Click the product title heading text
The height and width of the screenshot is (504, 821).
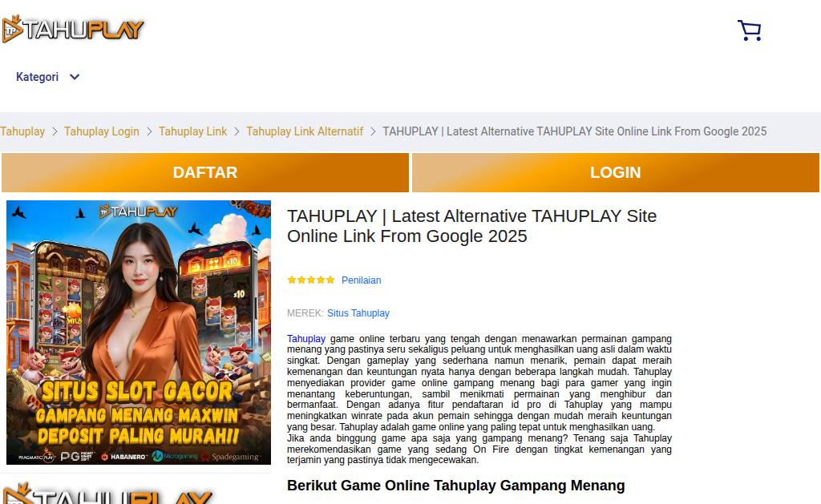click(471, 226)
